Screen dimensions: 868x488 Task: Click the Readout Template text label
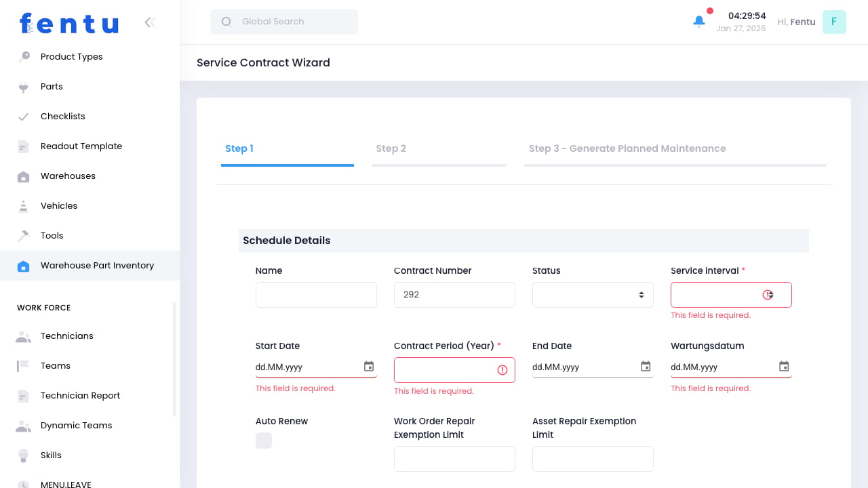point(81,146)
